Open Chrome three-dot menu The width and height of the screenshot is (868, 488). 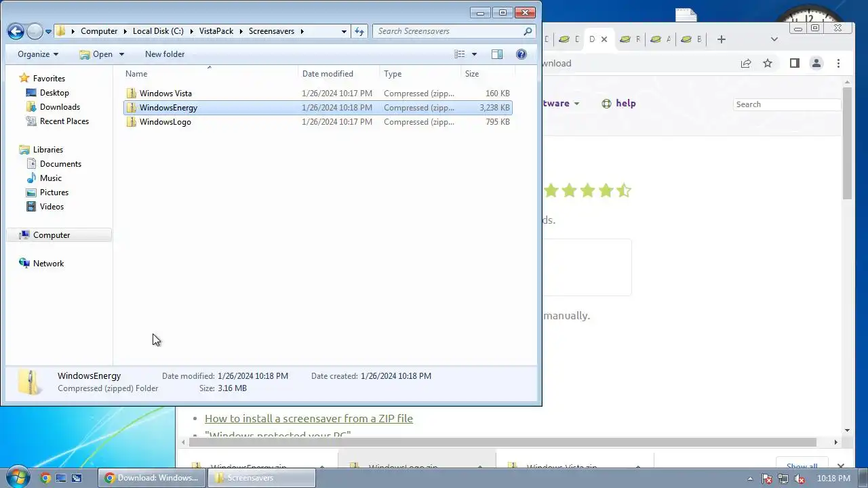pyautogui.click(x=839, y=63)
